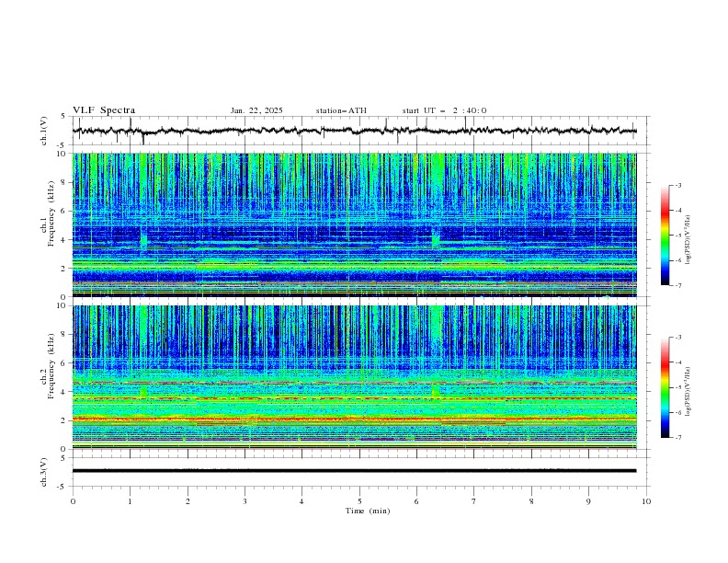This screenshot has width=728, height=563.
Task: Click time axis tick label '3'
Action: pyautogui.click(x=245, y=501)
